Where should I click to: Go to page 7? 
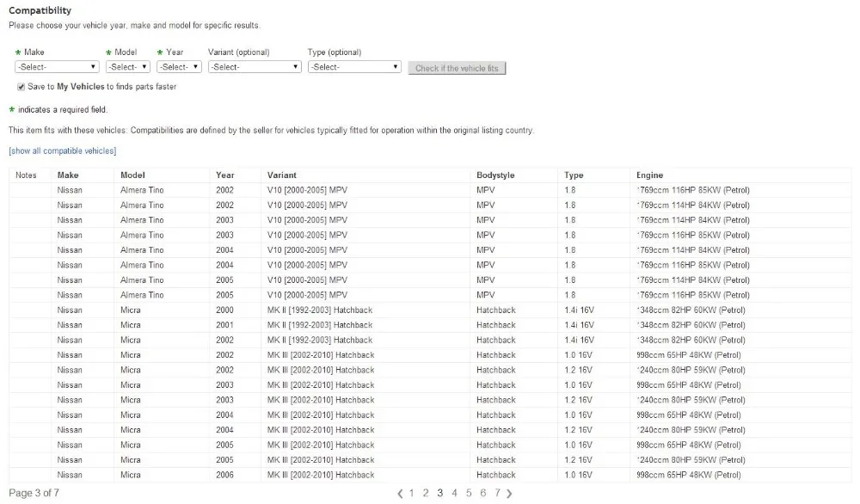[x=497, y=493]
